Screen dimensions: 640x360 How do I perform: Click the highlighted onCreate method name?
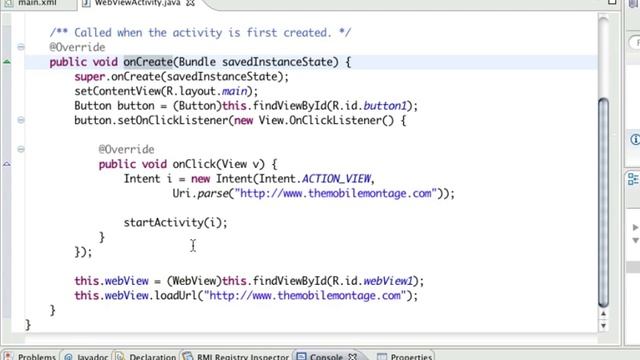pos(148,62)
